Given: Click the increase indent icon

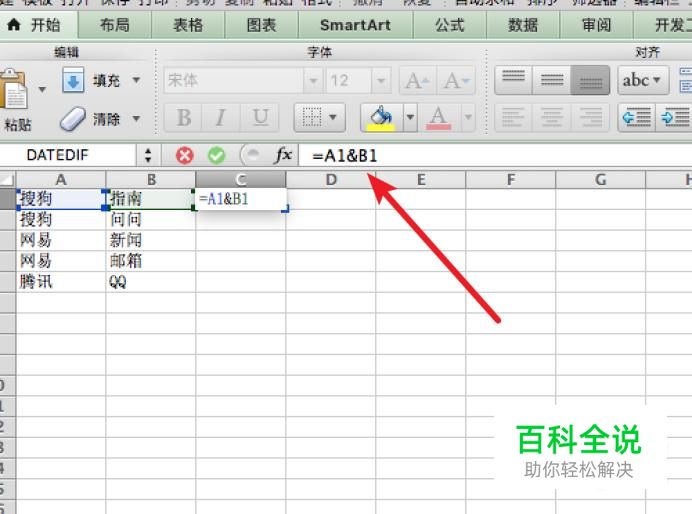Looking at the screenshot, I should (x=674, y=118).
